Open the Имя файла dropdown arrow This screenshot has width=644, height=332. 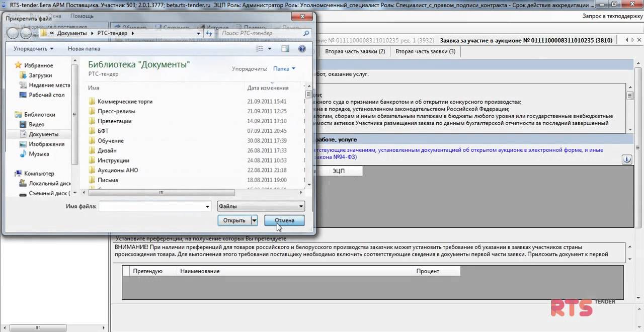(x=207, y=206)
